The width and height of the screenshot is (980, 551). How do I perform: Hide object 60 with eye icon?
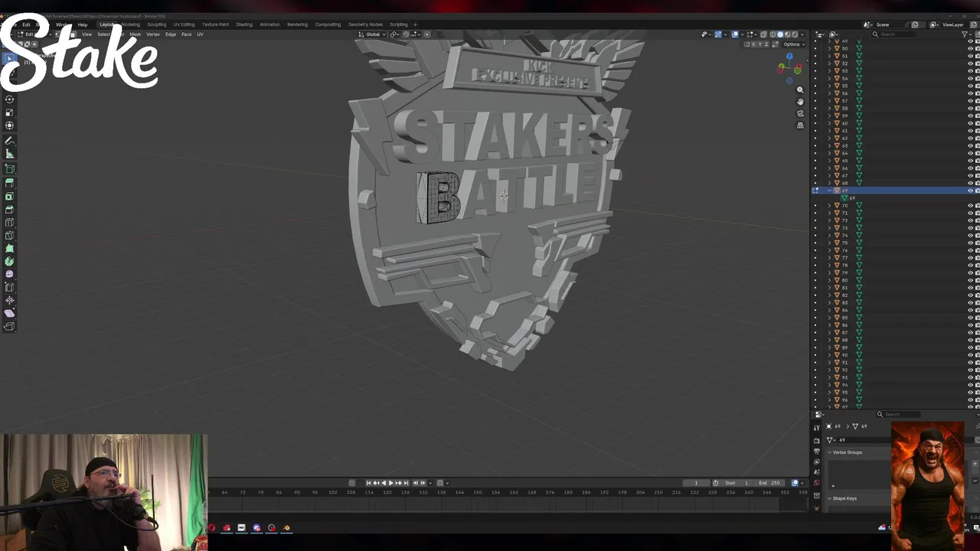click(970, 123)
